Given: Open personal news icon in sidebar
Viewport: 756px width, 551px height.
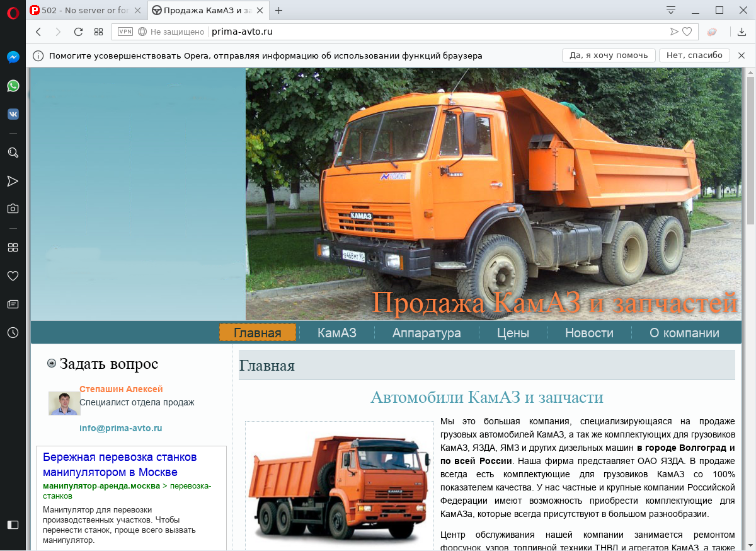Looking at the screenshot, I should pos(13,304).
